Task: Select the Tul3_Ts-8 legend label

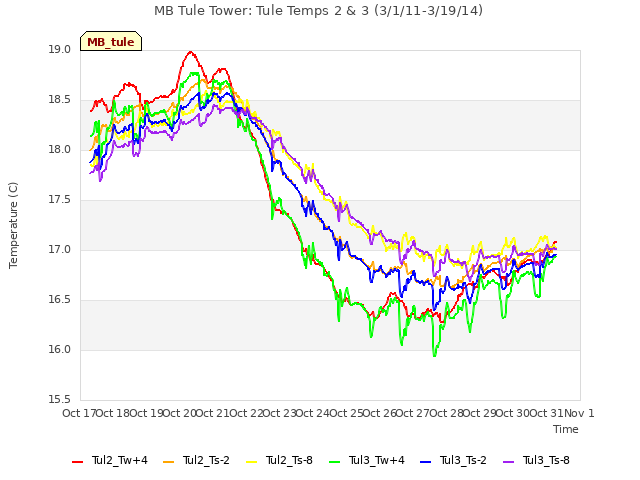Action: [546, 460]
